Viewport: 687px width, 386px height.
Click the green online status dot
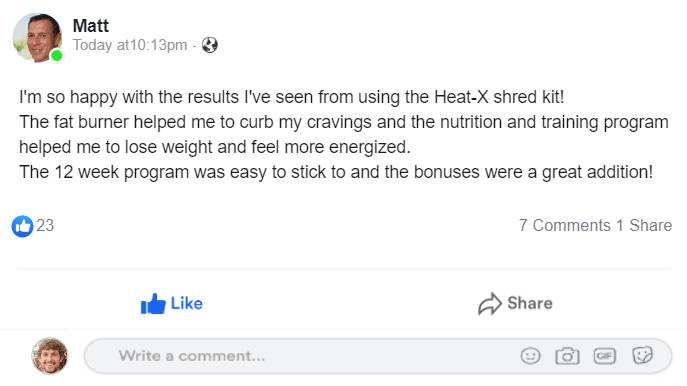point(57,56)
